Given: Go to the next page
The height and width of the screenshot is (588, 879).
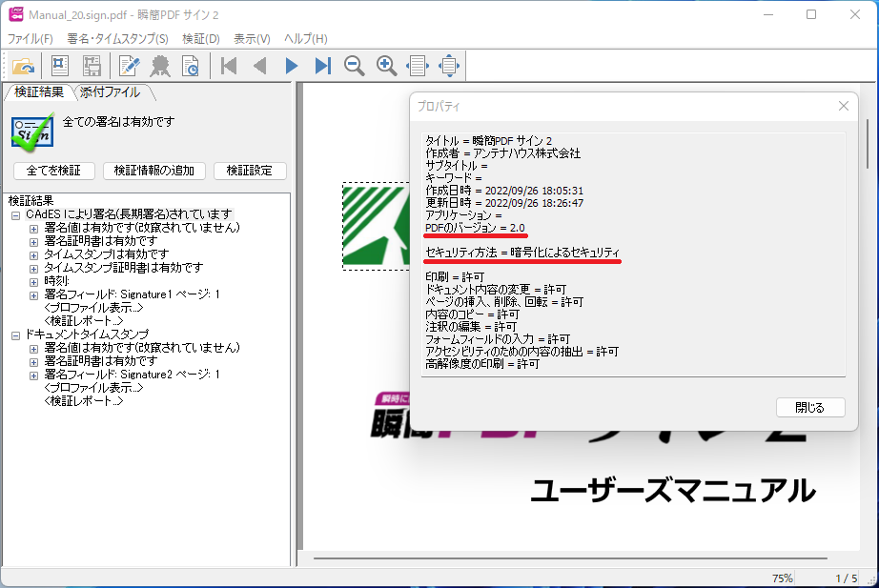Looking at the screenshot, I should 291,66.
